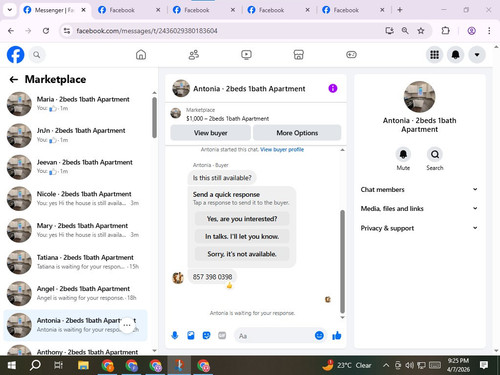Reload the page with refresh icon

(x=46, y=31)
